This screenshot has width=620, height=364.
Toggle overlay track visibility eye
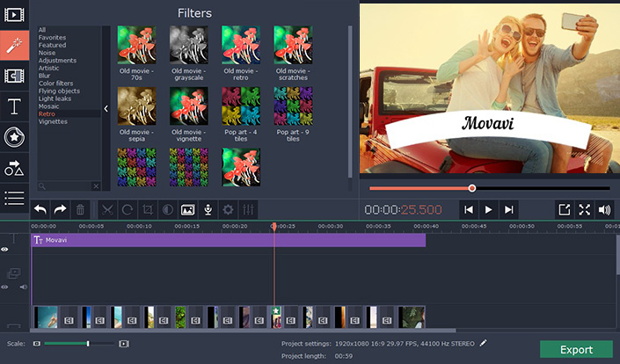(x=4, y=288)
